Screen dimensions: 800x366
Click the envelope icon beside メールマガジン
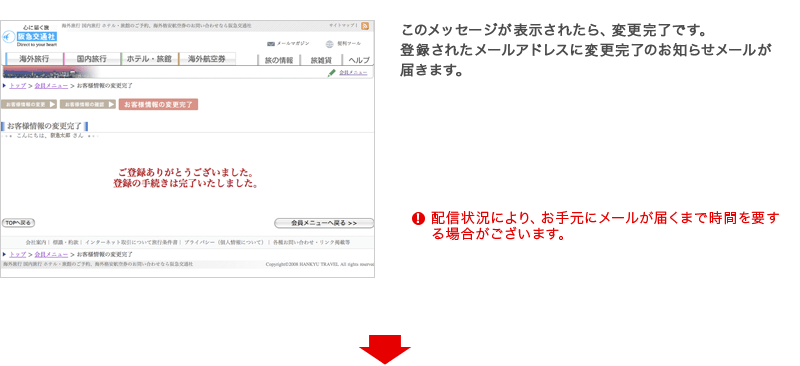[x=271, y=44]
